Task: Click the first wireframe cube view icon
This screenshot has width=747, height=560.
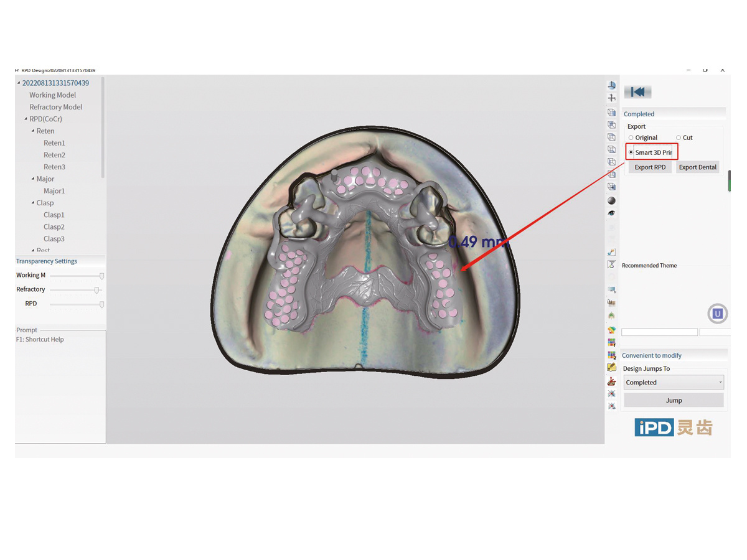Action: point(611,113)
